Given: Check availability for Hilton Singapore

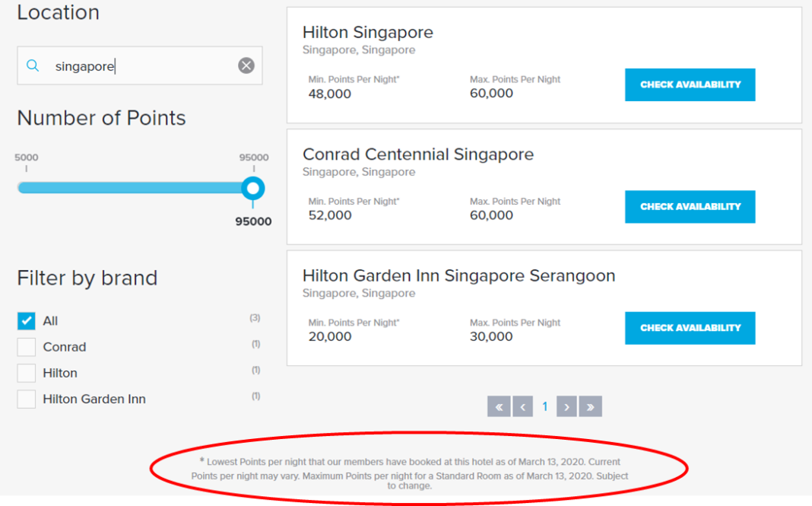Looking at the screenshot, I should (689, 84).
